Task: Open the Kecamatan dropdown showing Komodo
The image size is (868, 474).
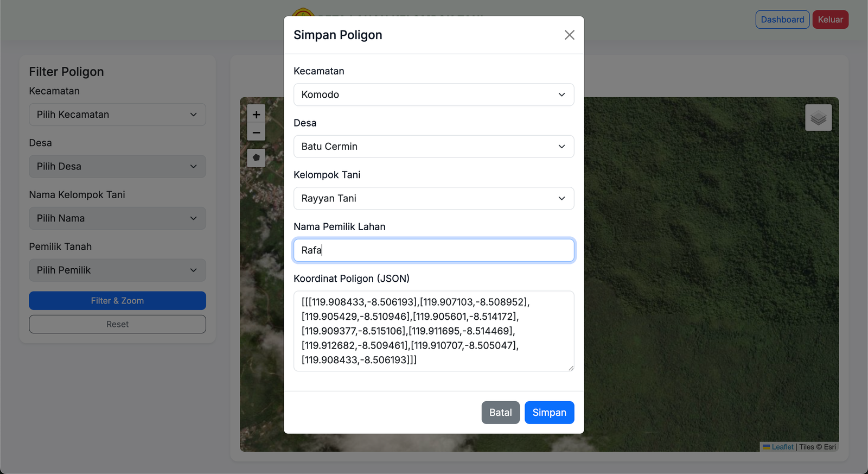Action: tap(433, 94)
